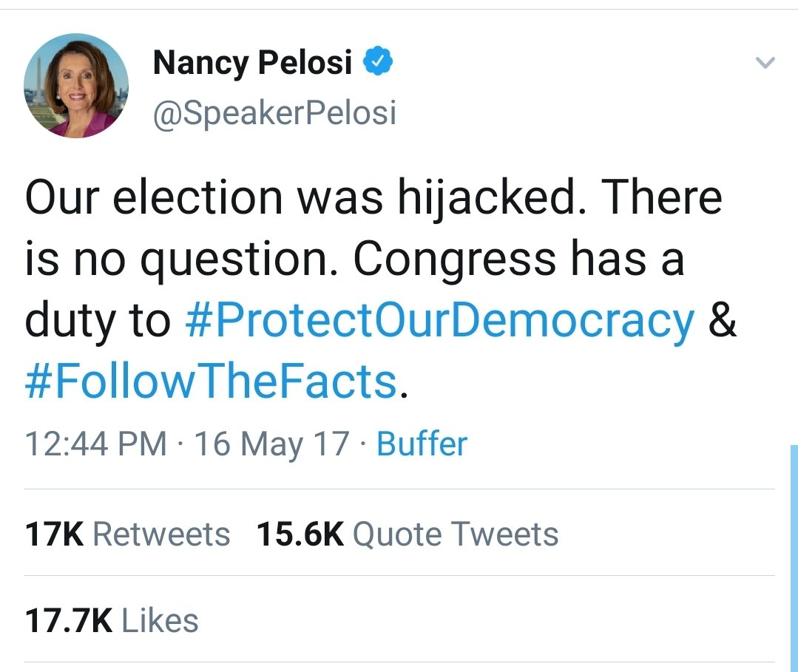Image resolution: width=798 pixels, height=672 pixels.
Task: Open the #FollowTheFacts hashtag
Action: tap(212, 381)
